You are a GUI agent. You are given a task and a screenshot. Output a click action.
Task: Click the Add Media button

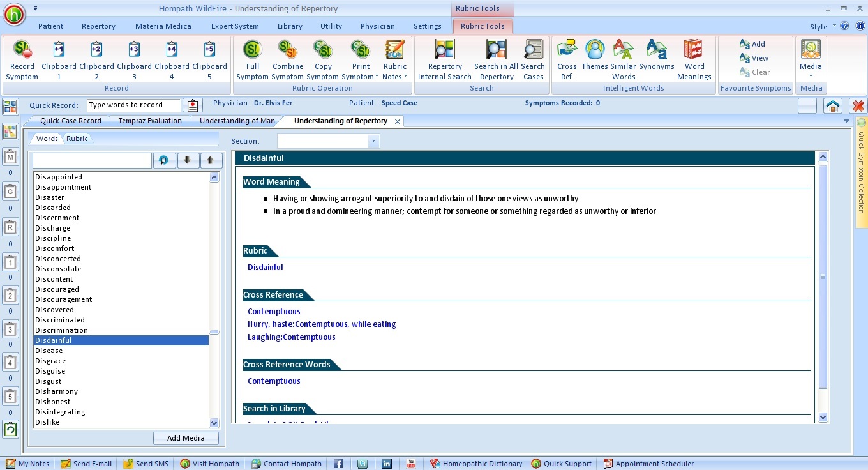[x=186, y=438]
